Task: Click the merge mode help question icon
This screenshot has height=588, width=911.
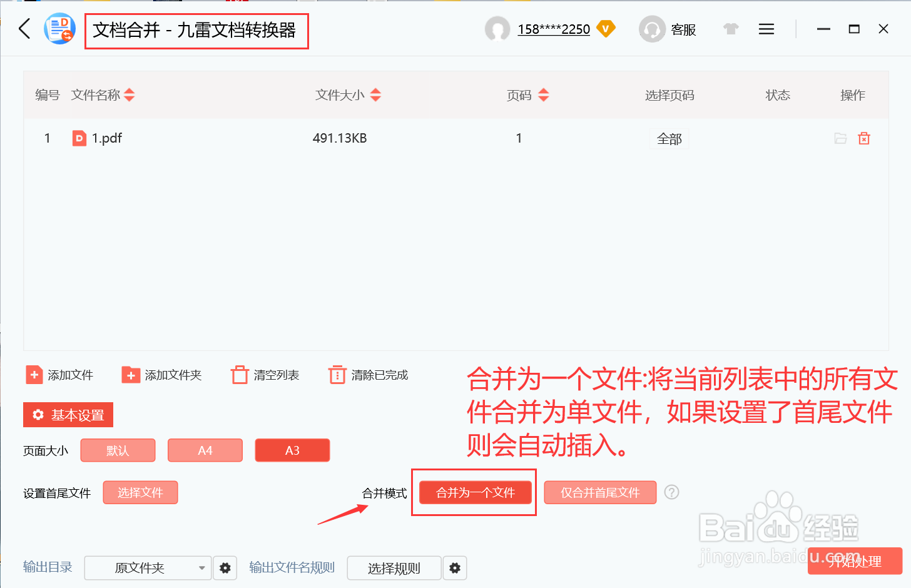Action: [671, 492]
